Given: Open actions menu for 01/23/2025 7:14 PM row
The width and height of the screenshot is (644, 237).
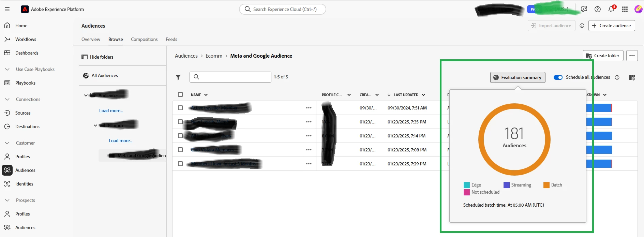Looking at the screenshot, I should [309, 136].
